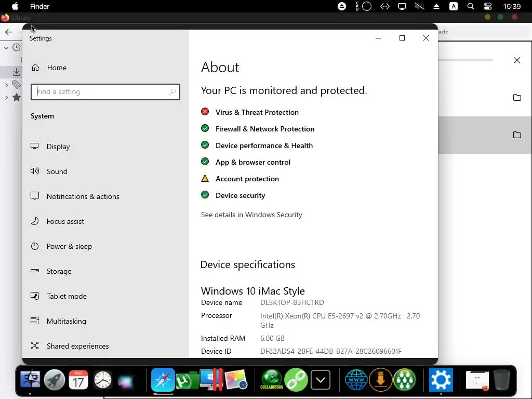Open Sound settings
The height and width of the screenshot is (399, 532).
click(x=49, y=171)
